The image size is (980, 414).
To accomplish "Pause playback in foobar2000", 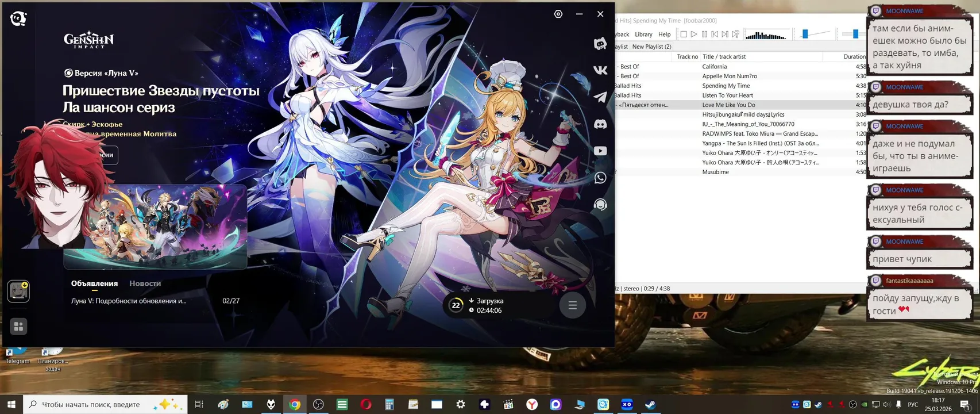I will [704, 34].
